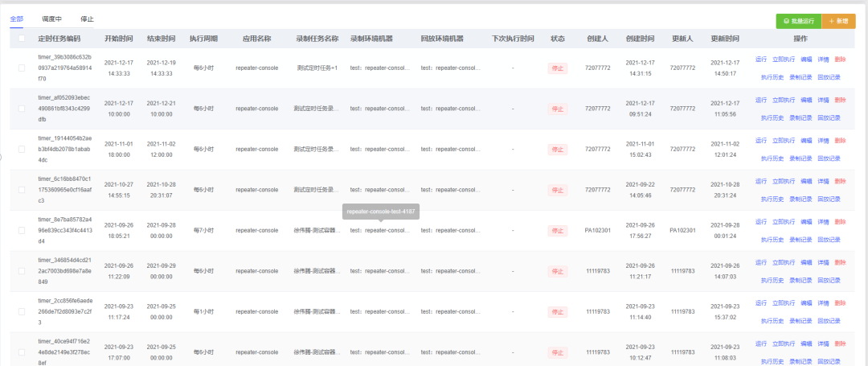The height and width of the screenshot is (366, 868).
Task: Switch to the 停止 tab
Action: click(x=87, y=19)
